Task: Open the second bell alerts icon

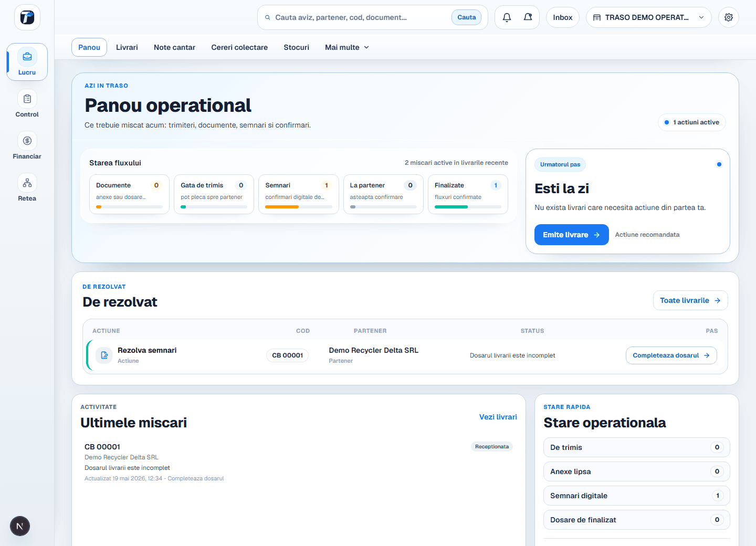Action: pyautogui.click(x=528, y=17)
